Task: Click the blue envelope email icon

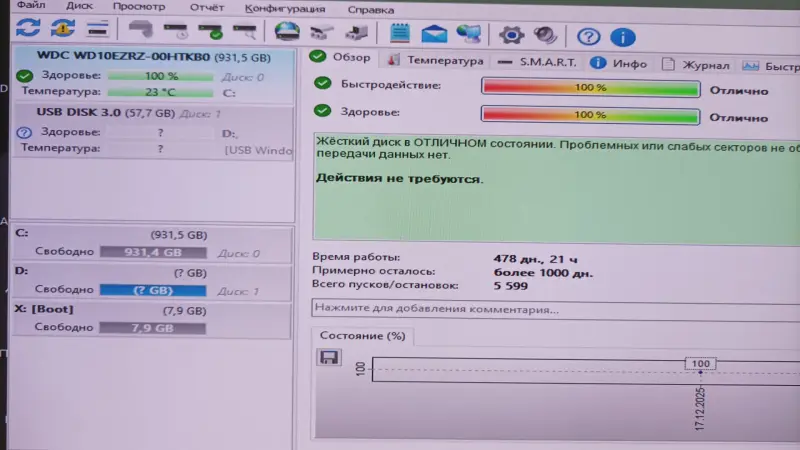Action: tap(434, 34)
